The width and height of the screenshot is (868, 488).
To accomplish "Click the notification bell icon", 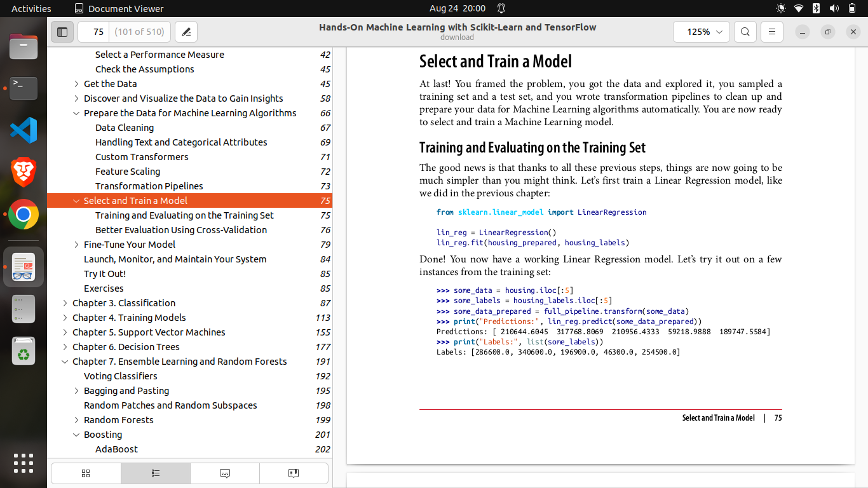I will [501, 8].
